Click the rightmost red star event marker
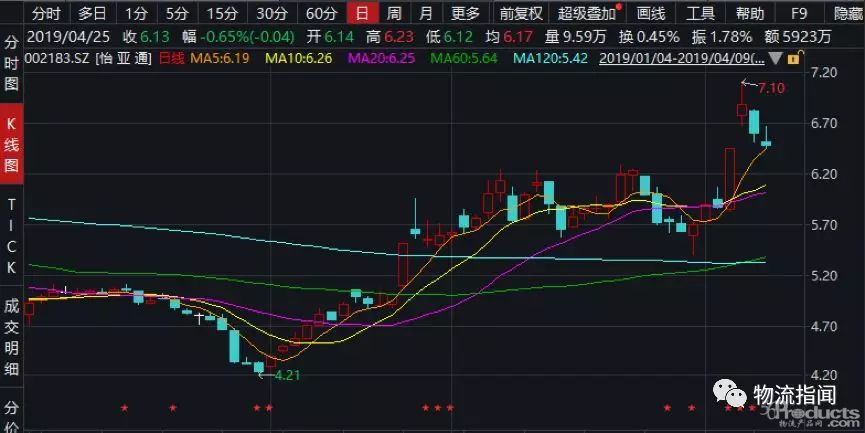This screenshot has width=865, height=433. click(753, 408)
